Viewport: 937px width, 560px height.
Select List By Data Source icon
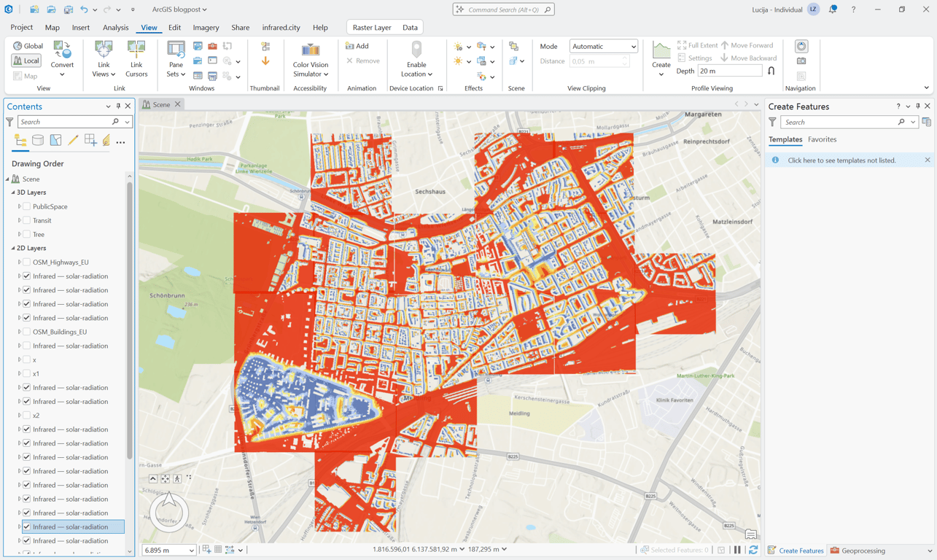click(x=38, y=141)
